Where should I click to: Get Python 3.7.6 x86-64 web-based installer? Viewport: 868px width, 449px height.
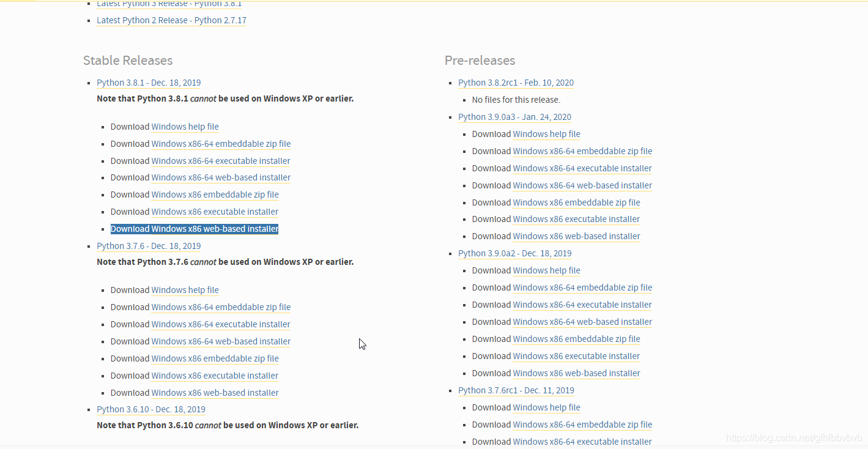point(221,341)
